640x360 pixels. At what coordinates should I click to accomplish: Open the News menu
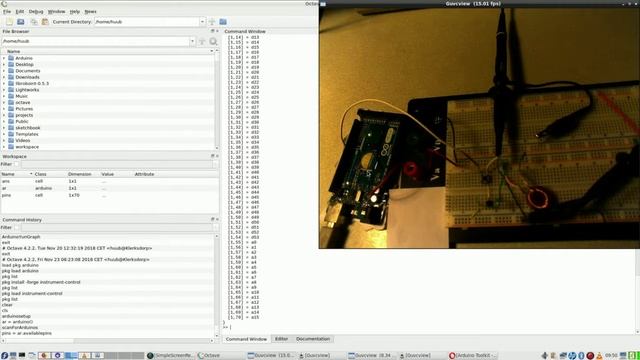[x=90, y=11]
